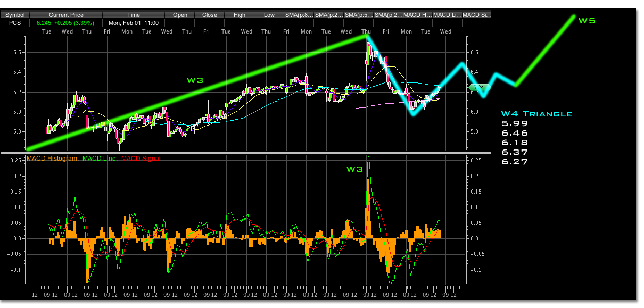
Task: Select the Low column header
Action: [x=269, y=15]
